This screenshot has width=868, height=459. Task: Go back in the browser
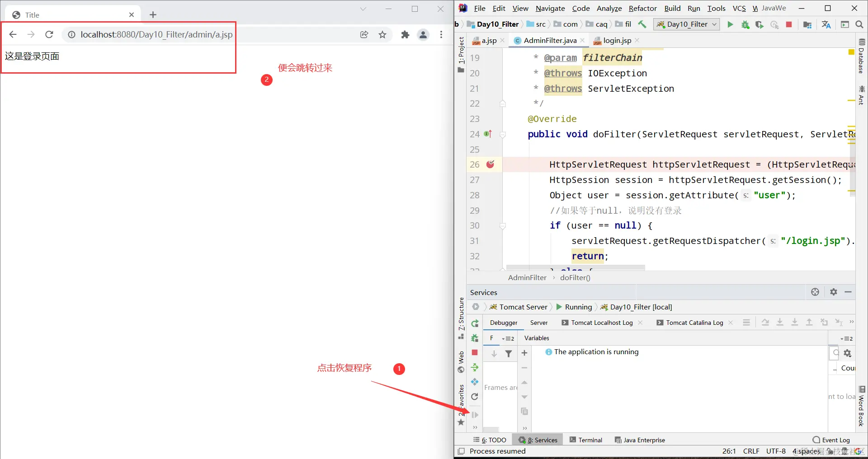[13, 34]
